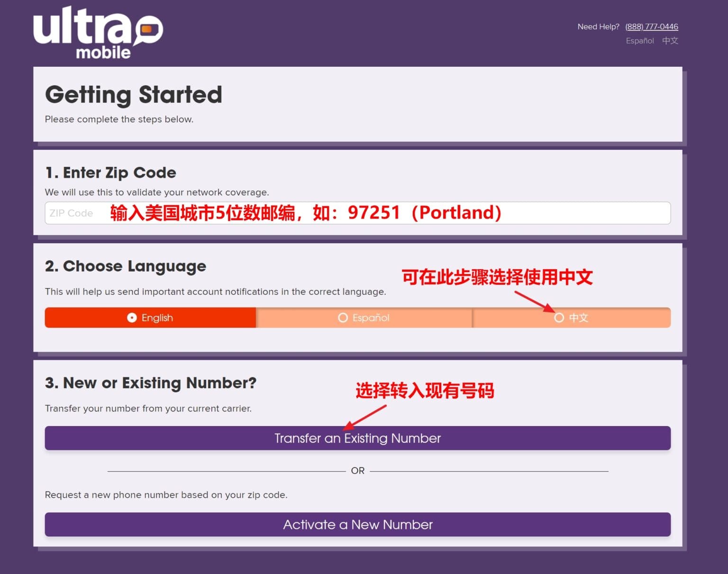Click Activate a New Number button
This screenshot has height=574, width=728.
click(357, 524)
